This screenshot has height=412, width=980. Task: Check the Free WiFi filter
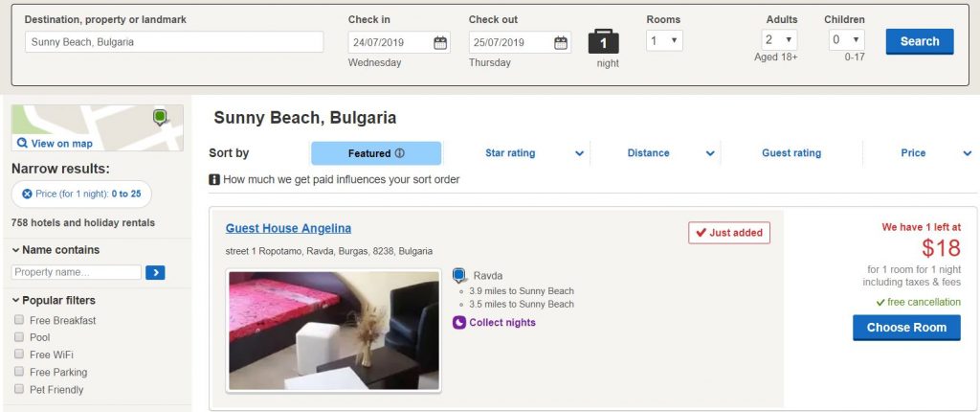click(20, 355)
